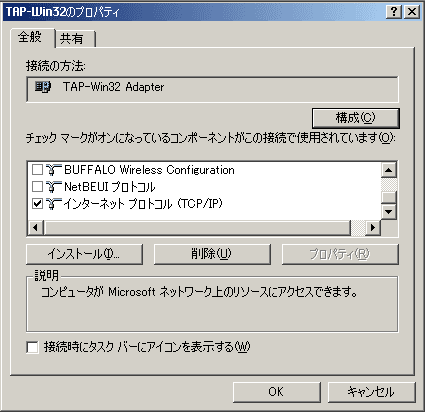This screenshot has height=412, width=425.
Task: Toggle 接続時にタスク バーにアイコンを表示する checkbox
Action: pos(32,347)
